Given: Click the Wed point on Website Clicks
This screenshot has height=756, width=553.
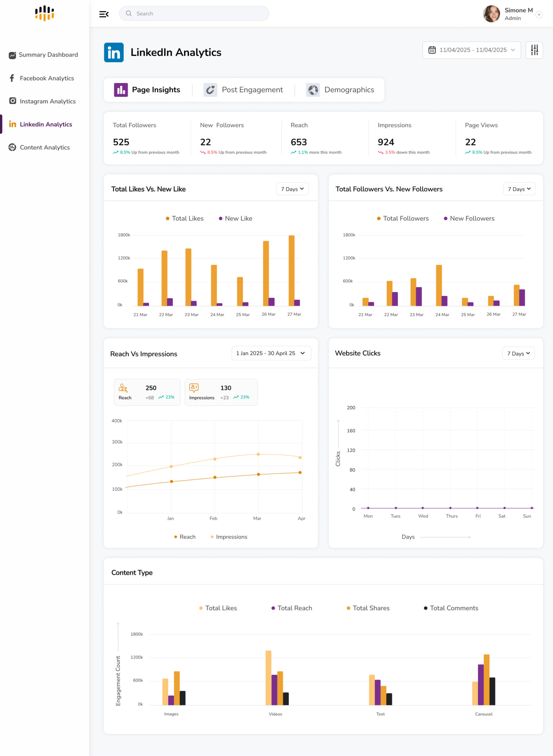Looking at the screenshot, I should [423, 508].
